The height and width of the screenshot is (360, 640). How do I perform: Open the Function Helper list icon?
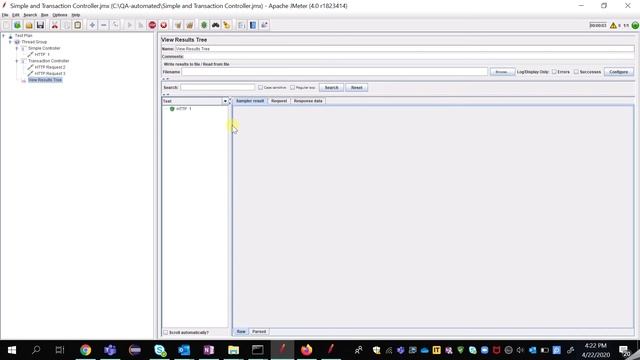(242, 25)
